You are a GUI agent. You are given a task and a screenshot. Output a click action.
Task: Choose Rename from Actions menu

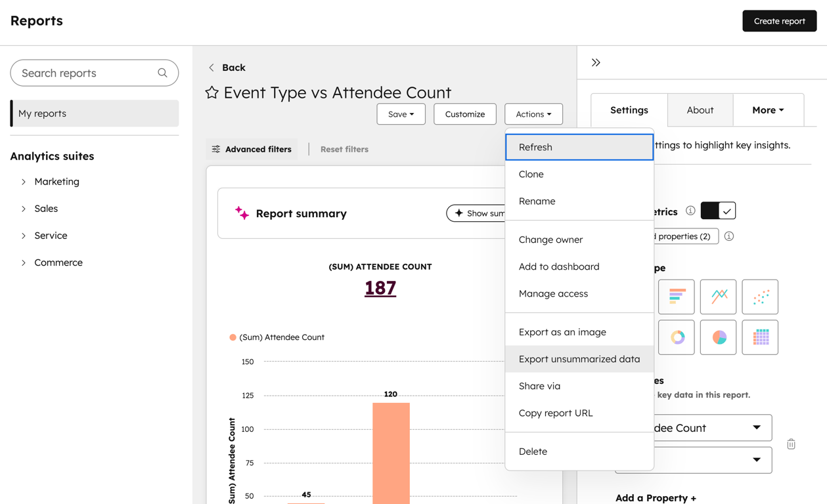click(579, 201)
